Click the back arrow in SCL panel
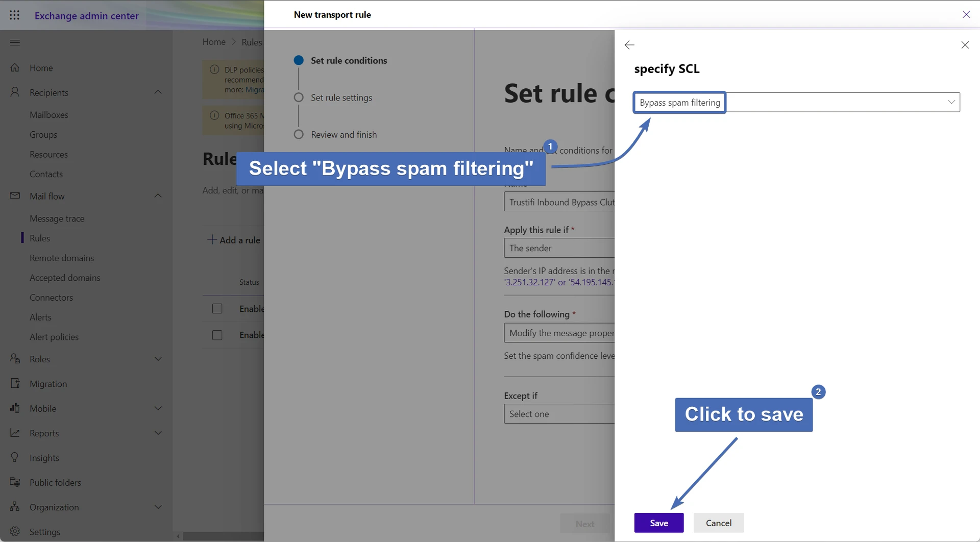The height and width of the screenshot is (542, 980). coord(629,45)
